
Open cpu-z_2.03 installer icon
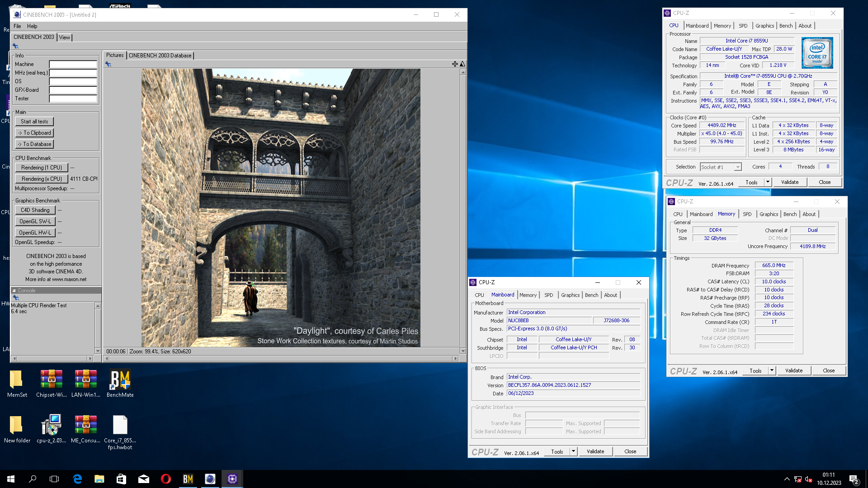tap(52, 429)
